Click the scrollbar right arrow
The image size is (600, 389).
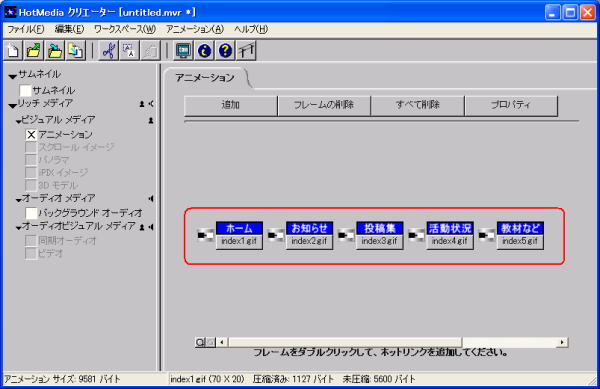[x=562, y=342]
